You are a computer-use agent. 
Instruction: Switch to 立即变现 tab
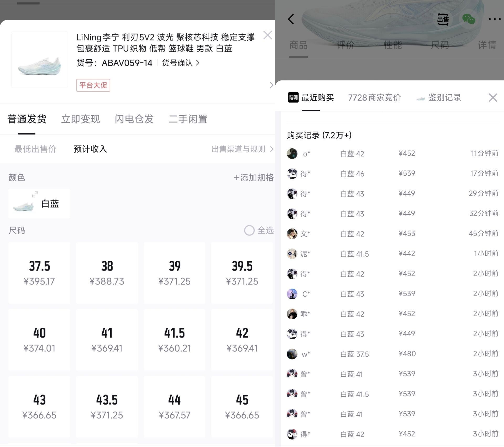click(x=81, y=119)
